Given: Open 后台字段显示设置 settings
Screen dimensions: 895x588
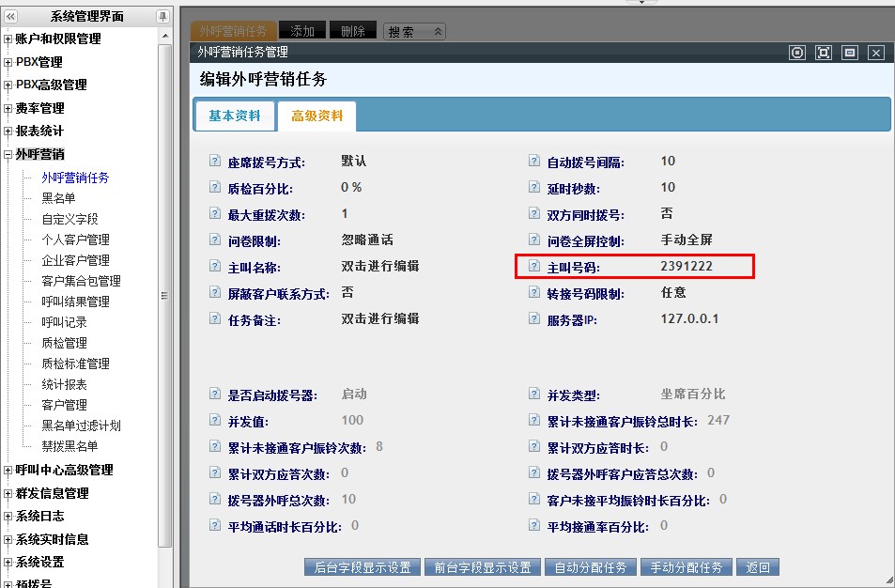Looking at the screenshot, I should (x=363, y=567).
